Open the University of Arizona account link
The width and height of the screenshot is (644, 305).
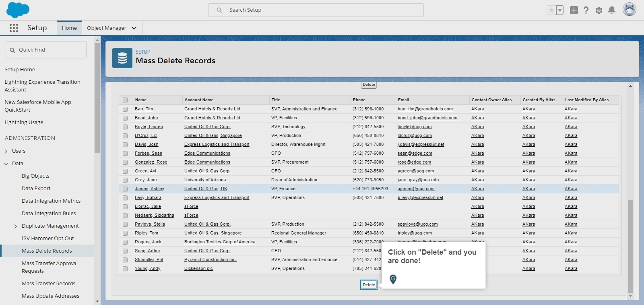coord(205,180)
